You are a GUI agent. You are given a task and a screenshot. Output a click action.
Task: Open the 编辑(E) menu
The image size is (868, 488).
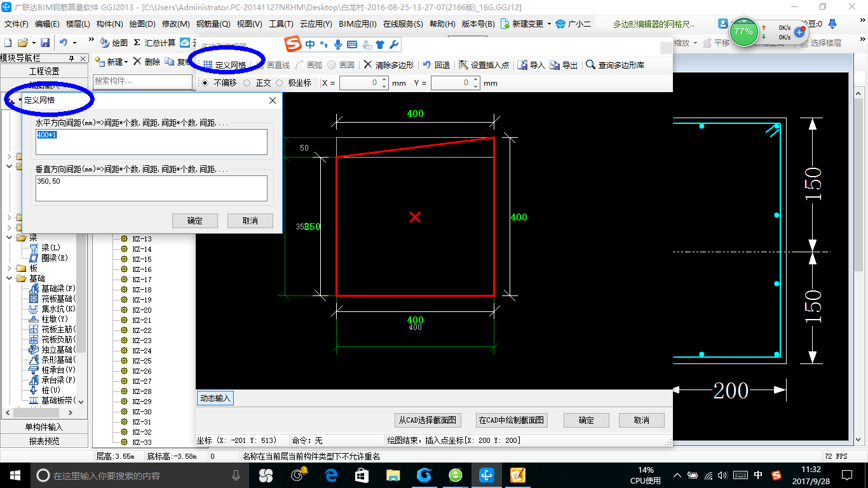[47, 24]
